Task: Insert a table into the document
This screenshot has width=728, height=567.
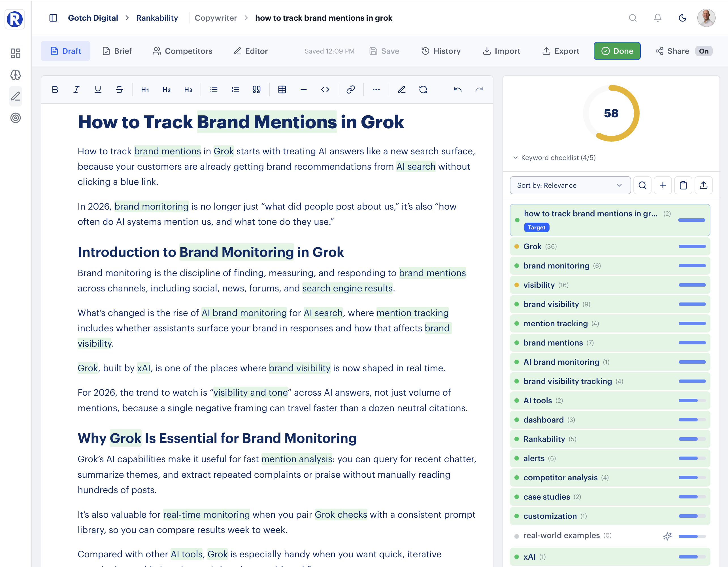Action: click(282, 89)
